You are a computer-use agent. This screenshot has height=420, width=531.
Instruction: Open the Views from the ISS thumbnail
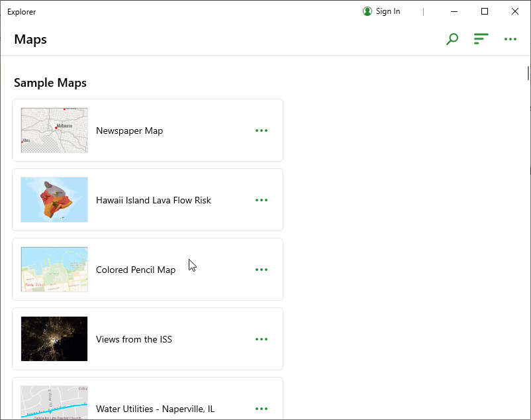click(x=54, y=339)
